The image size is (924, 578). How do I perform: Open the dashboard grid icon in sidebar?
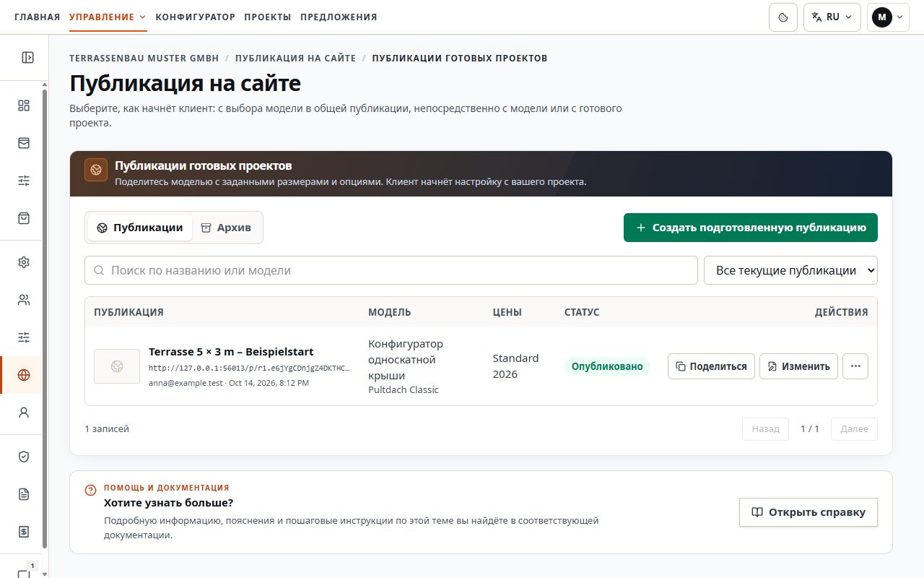click(24, 105)
